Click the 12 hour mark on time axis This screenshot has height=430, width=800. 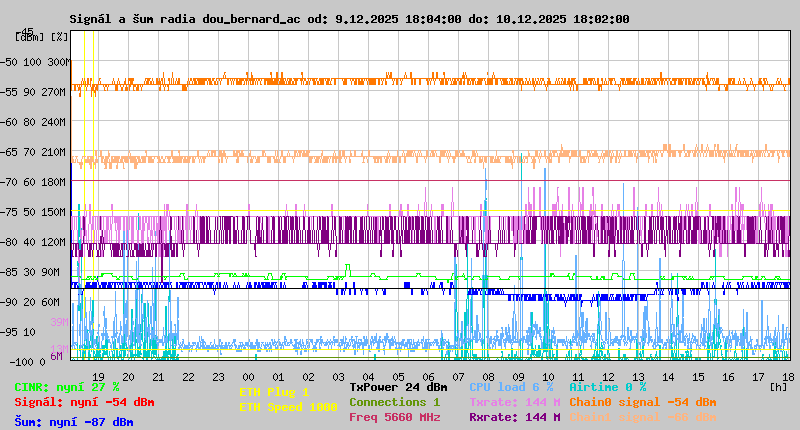(608, 376)
